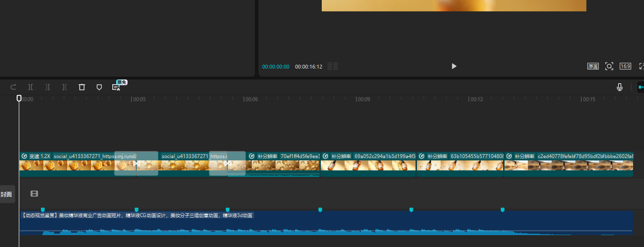Screen dimensions: 644x247
Task: Open the 16:9 aspect ratio dropdown
Action: pos(625,66)
